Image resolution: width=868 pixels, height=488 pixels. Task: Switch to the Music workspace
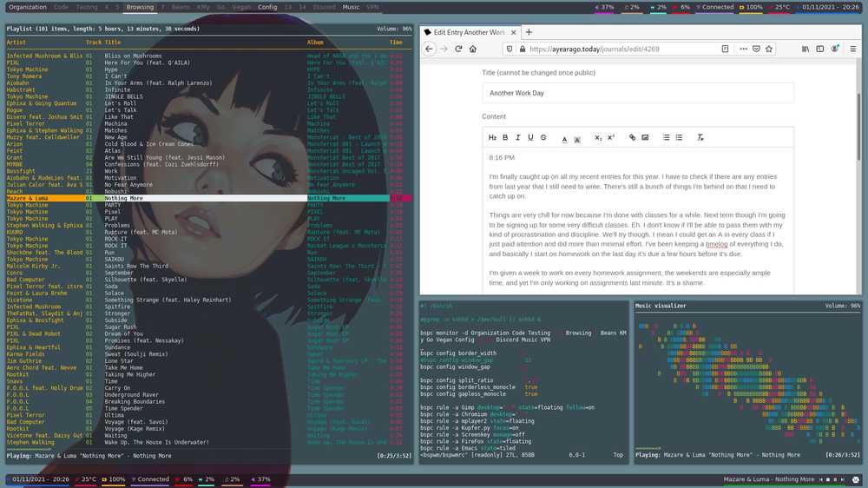(351, 7)
